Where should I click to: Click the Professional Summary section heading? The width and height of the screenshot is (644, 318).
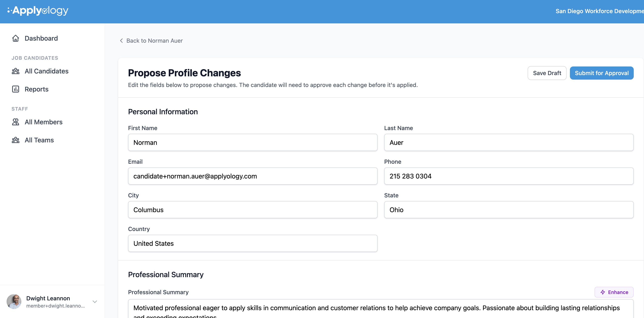[x=166, y=275]
